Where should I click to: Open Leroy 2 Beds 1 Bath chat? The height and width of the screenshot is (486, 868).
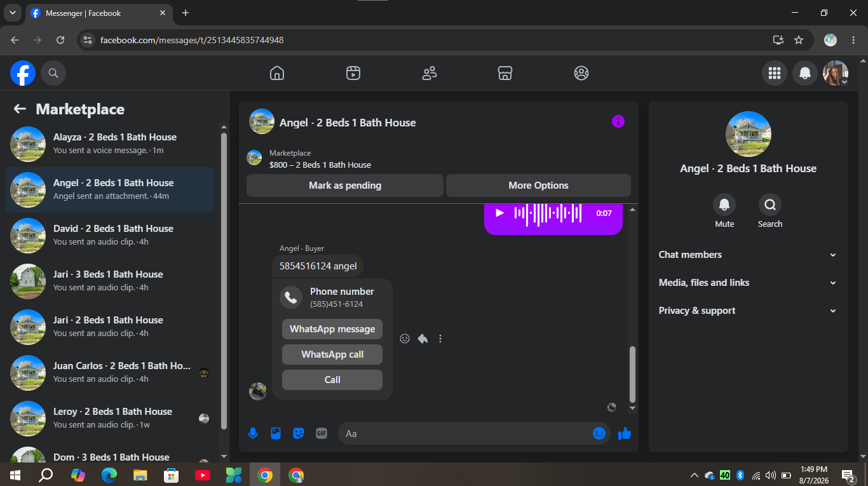pos(109,419)
